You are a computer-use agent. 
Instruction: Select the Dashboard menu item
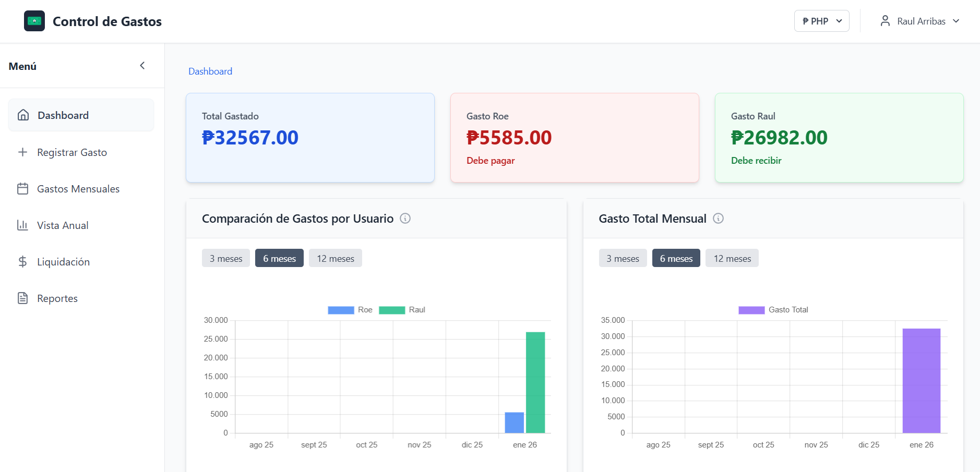tap(81, 115)
